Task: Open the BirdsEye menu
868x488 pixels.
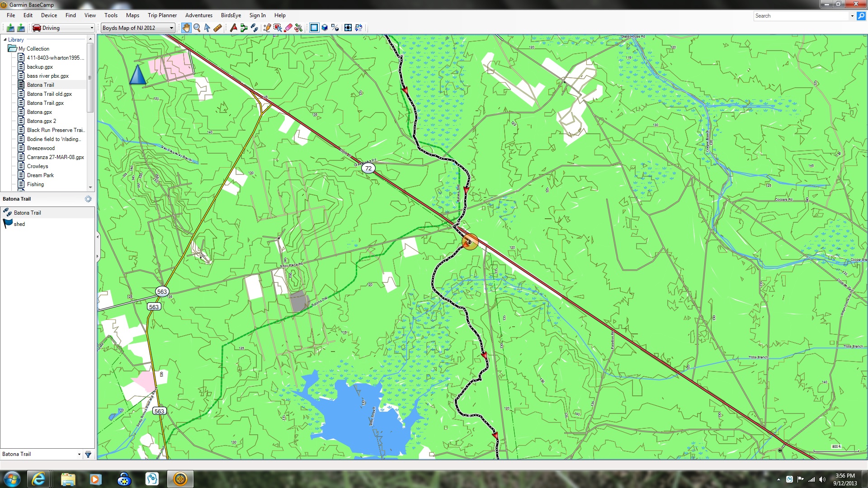Action: tap(231, 15)
